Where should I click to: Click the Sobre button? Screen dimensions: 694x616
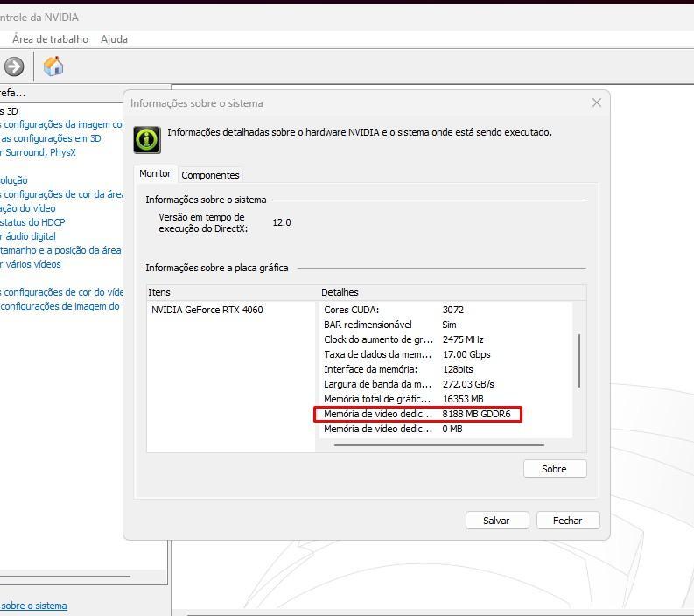pyautogui.click(x=555, y=469)
